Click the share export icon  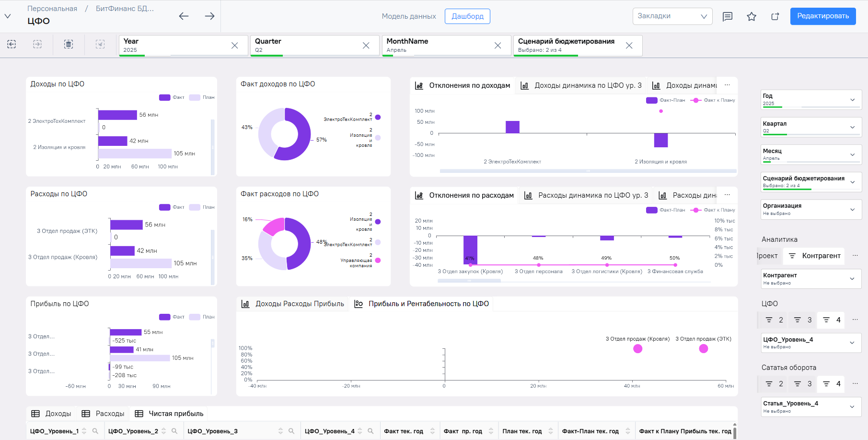tap(775, 16)
